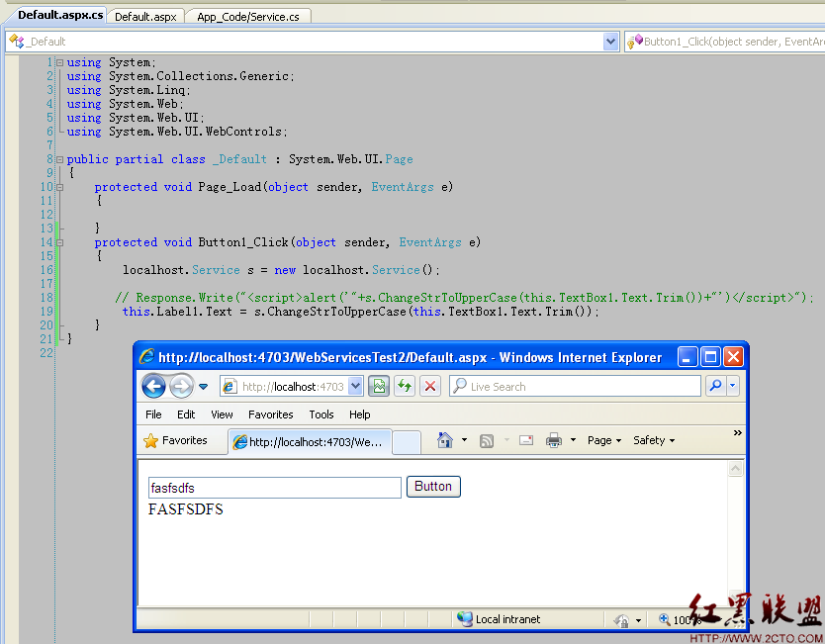Click the Read Mail envelope icon
This screenshot has height=644, width=825.
[x=526, y=440]
